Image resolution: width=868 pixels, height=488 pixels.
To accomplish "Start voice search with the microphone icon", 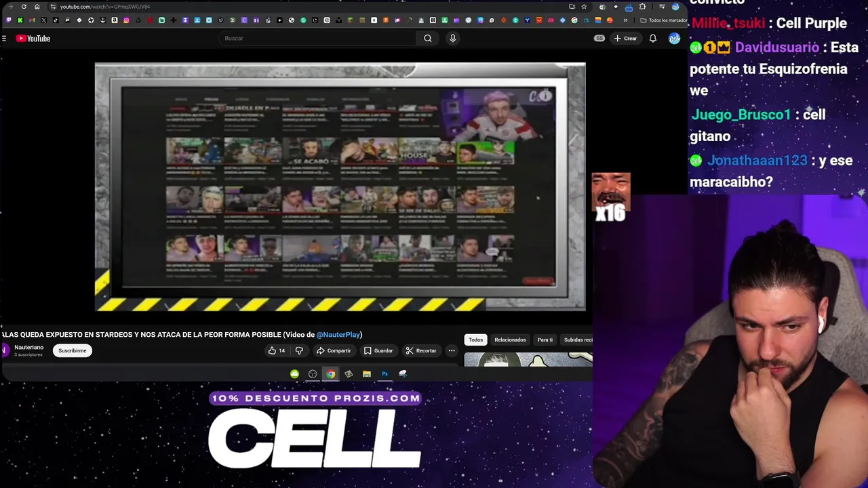I will (452, 39).
